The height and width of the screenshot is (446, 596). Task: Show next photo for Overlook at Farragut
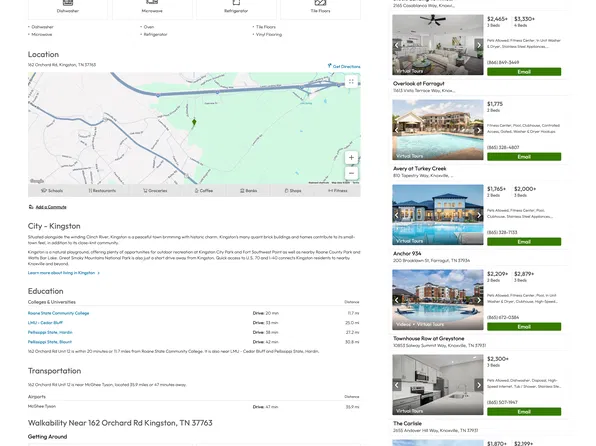point(479,45)
